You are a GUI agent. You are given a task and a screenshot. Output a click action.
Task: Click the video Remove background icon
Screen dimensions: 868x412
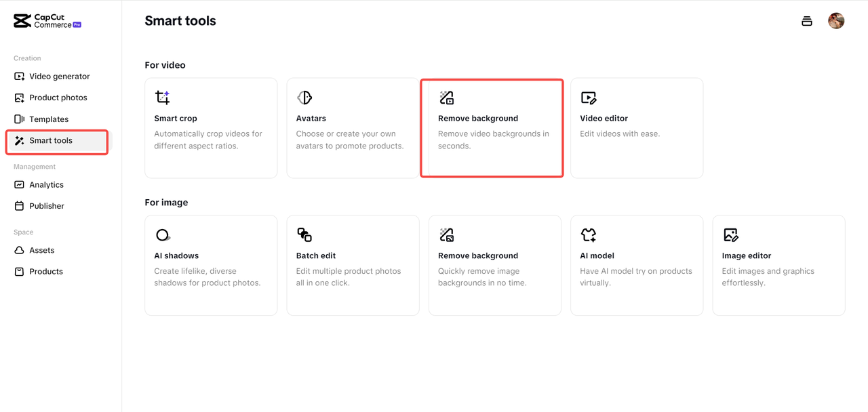(x=446, y=98)
